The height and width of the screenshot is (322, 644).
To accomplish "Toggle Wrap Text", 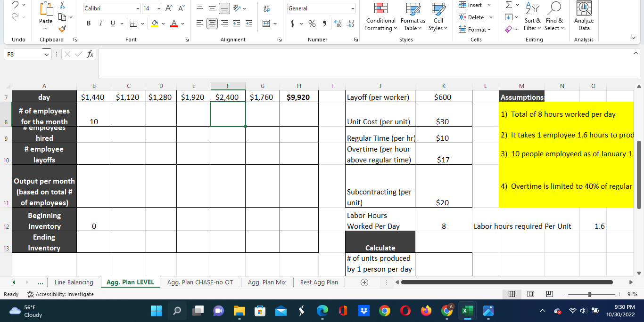I will click(266, 9).
